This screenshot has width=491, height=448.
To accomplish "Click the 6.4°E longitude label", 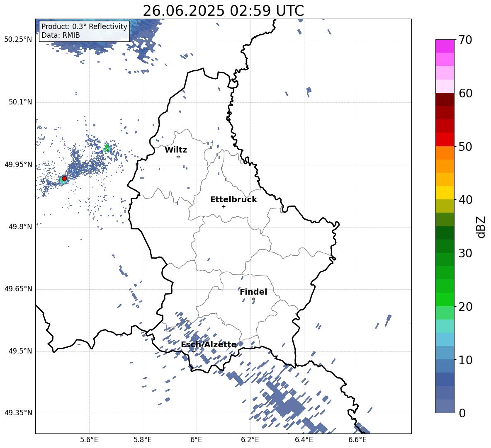I will click(304, 440).
